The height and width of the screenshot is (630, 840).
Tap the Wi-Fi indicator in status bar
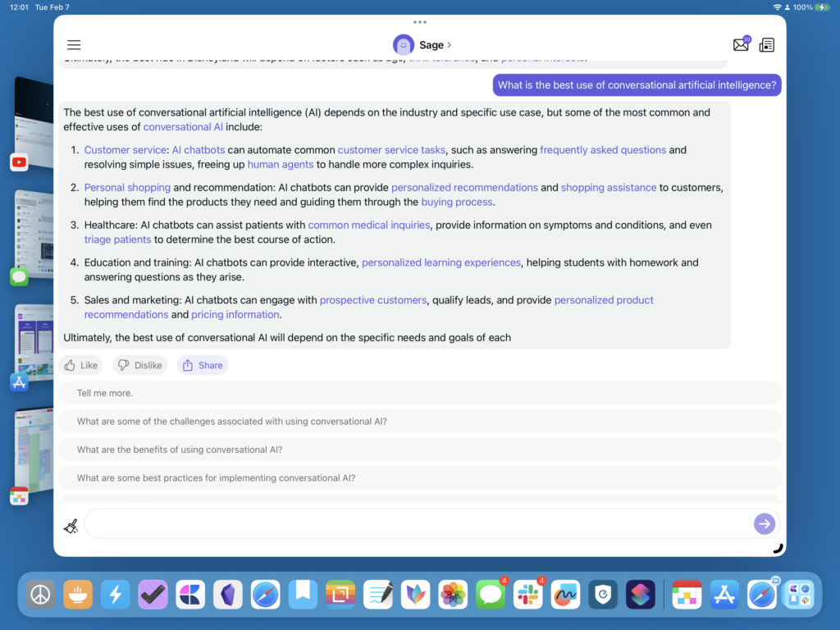coord(777,7)
